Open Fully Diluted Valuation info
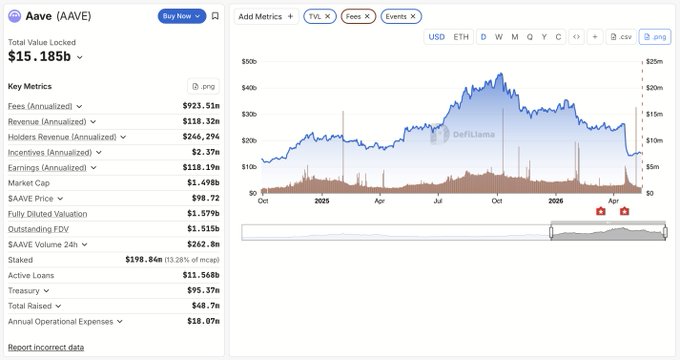 coord(48,214)
